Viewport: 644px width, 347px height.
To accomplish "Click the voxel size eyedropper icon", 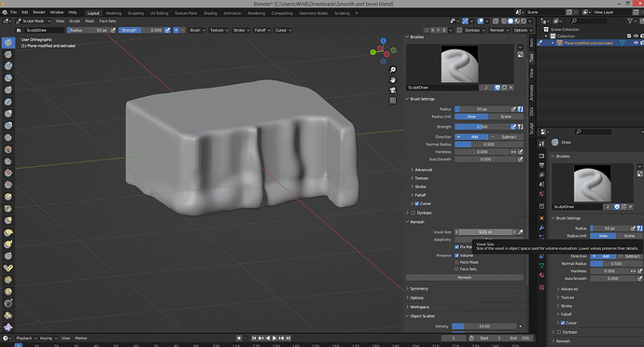I will pos(521,232).
